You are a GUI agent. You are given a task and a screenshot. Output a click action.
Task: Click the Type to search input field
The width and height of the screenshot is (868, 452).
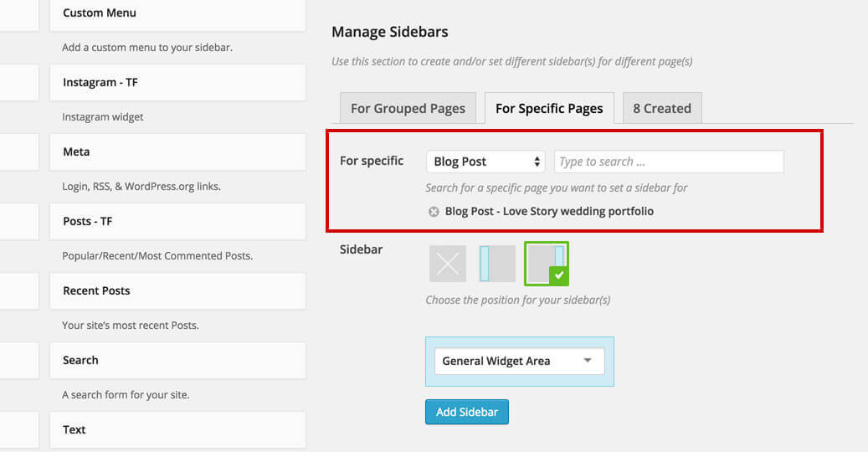(x=669, y=162)
